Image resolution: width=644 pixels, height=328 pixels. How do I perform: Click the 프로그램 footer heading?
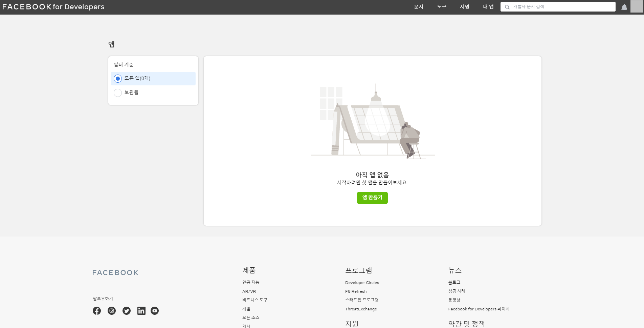tap(359, 270)
